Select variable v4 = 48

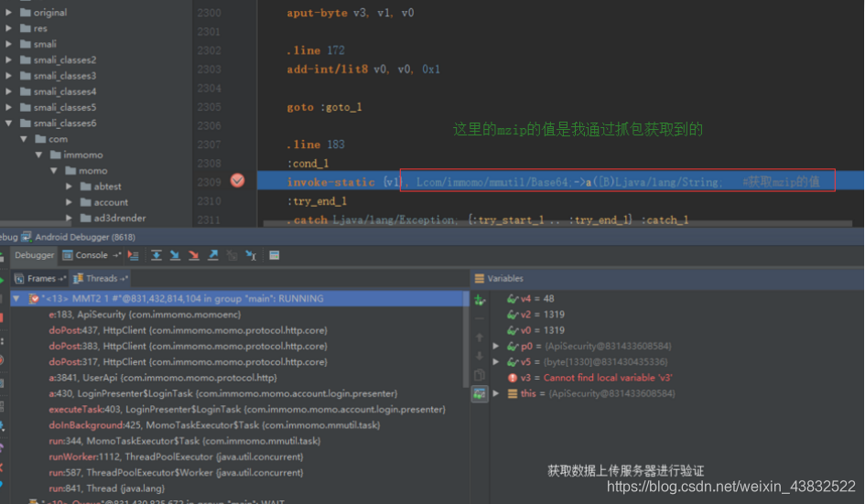pos(530,298)
